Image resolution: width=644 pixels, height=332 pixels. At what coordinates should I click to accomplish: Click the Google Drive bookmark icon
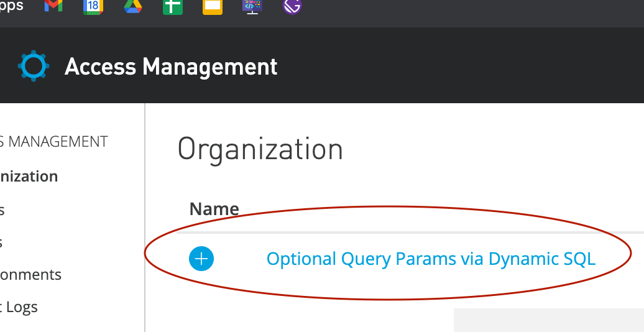tap(132, 6)
